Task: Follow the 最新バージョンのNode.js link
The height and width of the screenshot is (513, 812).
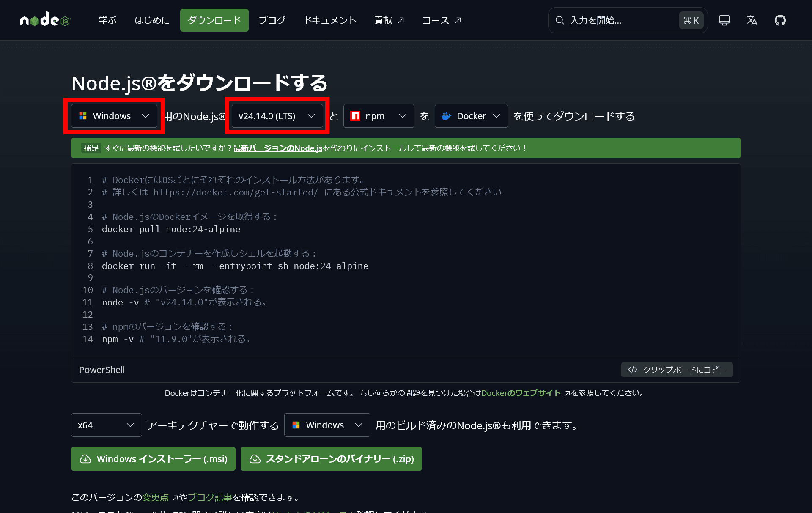Action: tap(278, 148)
